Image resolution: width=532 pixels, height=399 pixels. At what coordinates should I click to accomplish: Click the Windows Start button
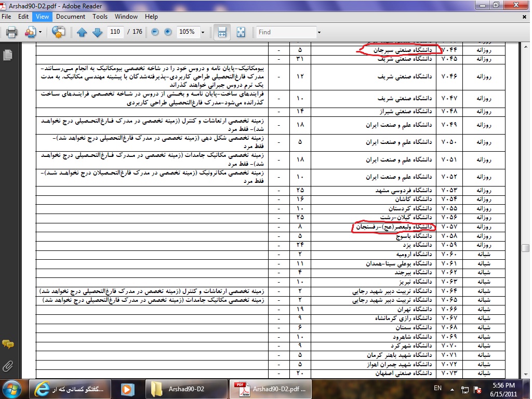click(12, 389)
